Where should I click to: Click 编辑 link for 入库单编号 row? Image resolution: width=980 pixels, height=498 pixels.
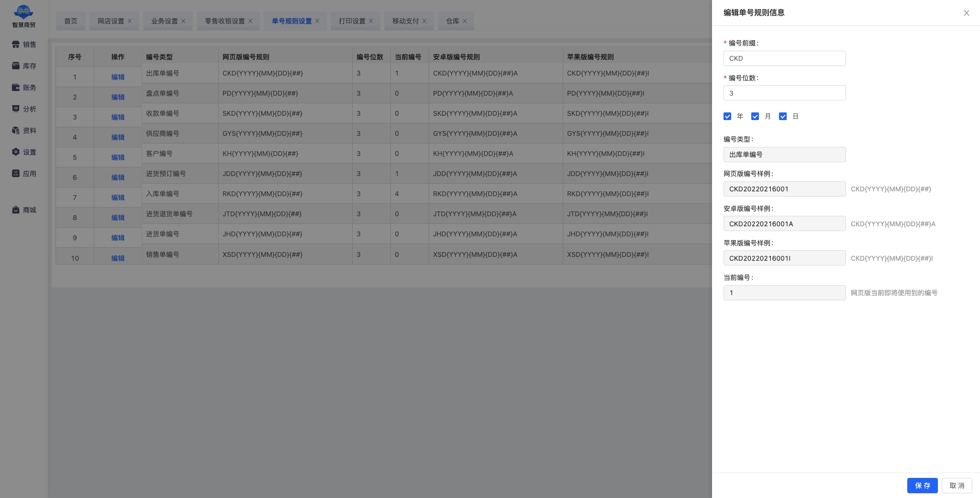[x=118, y=198]
